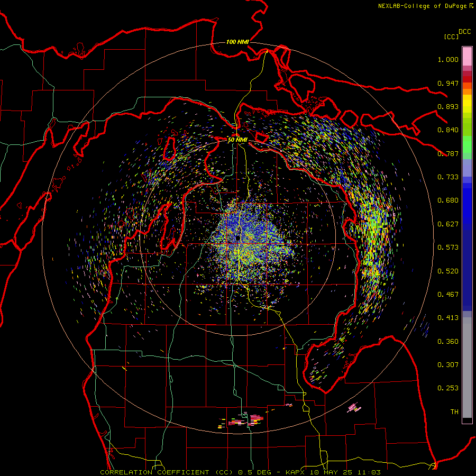The width and height of the screenshot is (476, 476).
Task: Select the [CC] legend unit label
Action: [451, 36]
